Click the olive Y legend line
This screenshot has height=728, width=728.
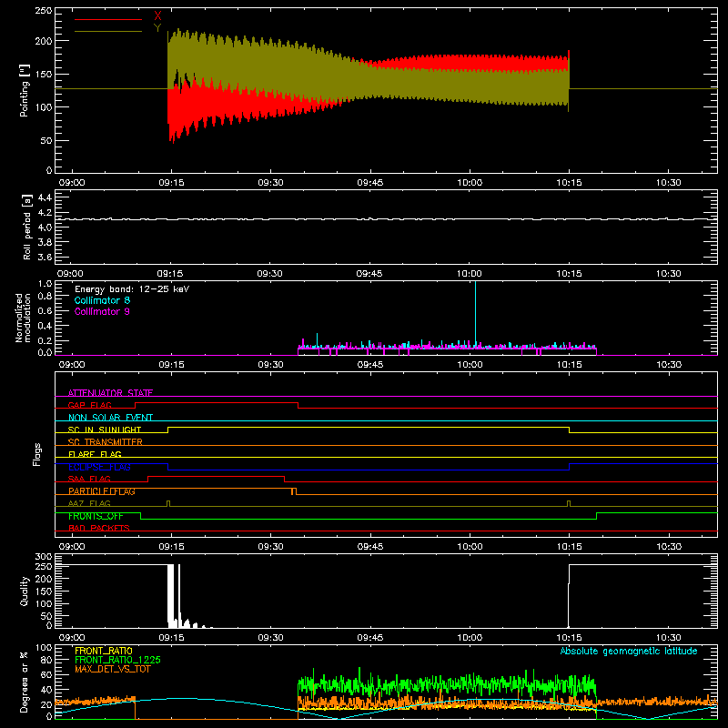click(108, 31)
